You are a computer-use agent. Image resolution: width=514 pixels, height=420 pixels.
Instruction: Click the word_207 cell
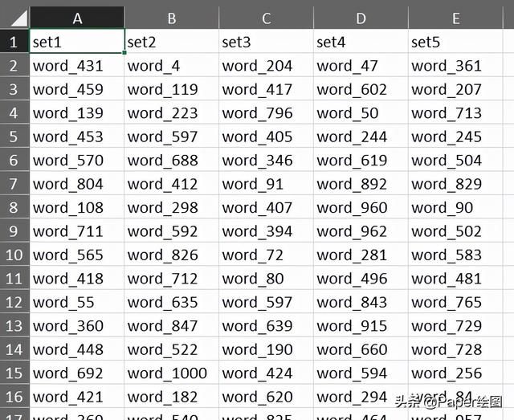(x=455, y=88)
